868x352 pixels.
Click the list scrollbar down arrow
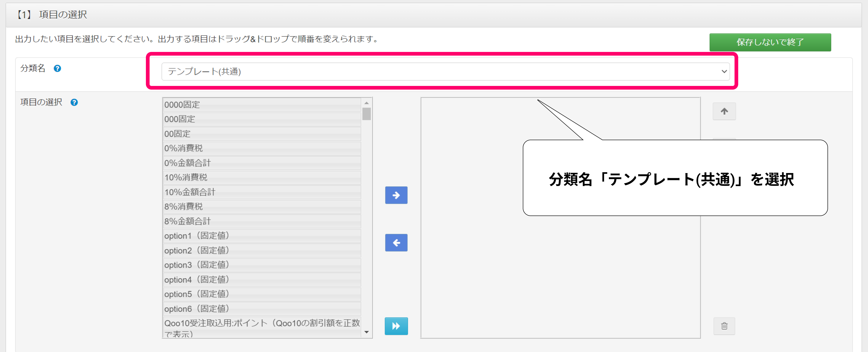(366, 332)
